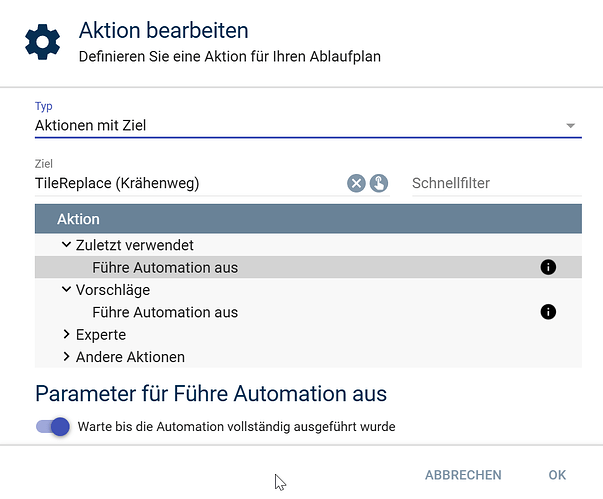The image size is (603, 499).
Task: Click the Ziel field showing TileReplace (Krähenweg)
Action: click(180, 183)
